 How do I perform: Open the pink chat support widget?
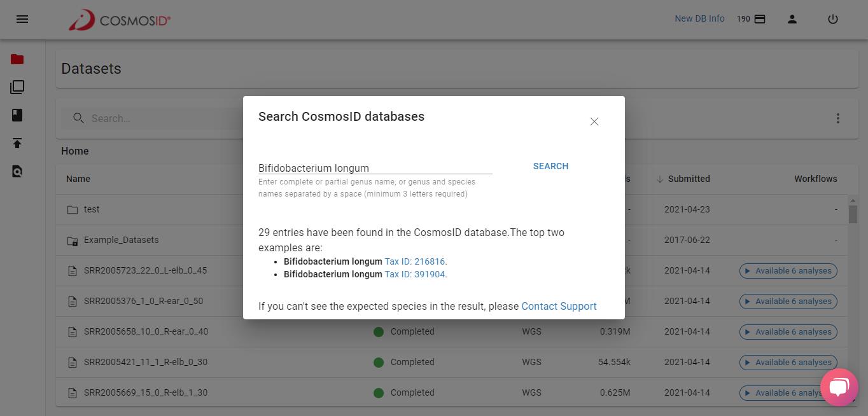point(839,387)
